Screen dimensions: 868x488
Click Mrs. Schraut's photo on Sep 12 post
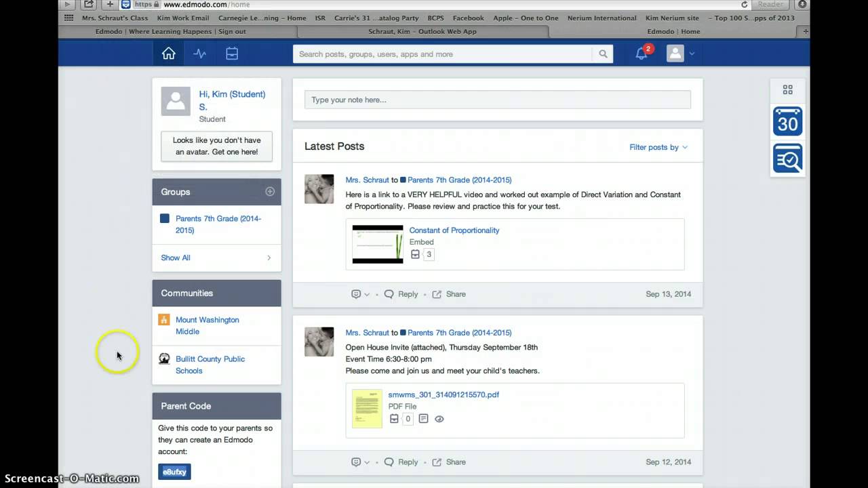coord(319,342)
